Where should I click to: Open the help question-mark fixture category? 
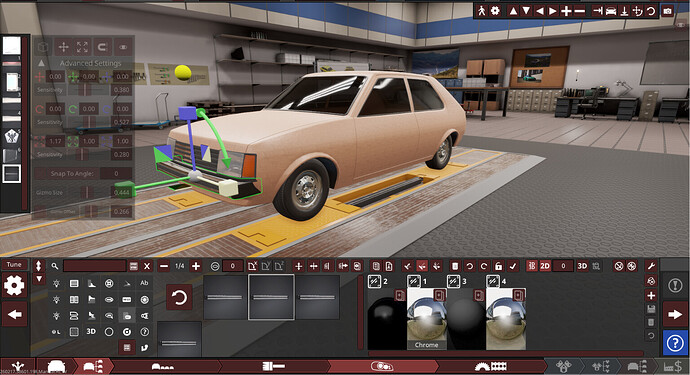tap(144, 331)
